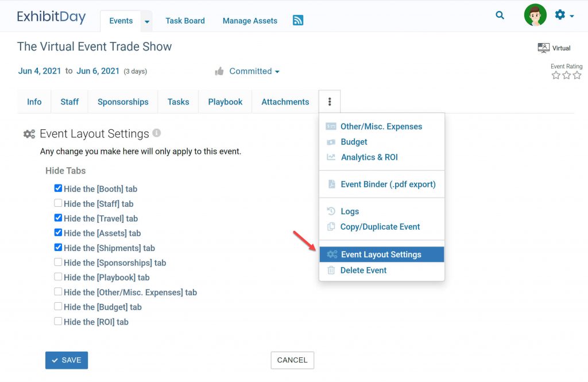Open the user avatar profile
The height and width of the screenshot is (382, 588).
click(x=535, y=16)
